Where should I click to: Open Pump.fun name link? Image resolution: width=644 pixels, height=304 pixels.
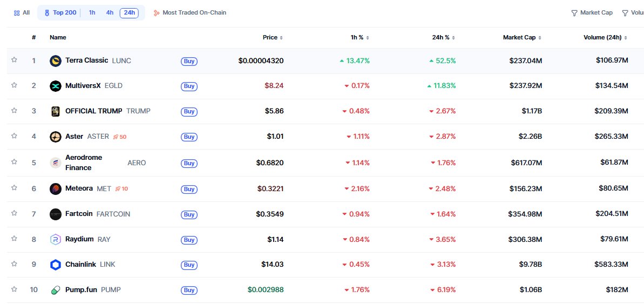[x=81, y=289]
